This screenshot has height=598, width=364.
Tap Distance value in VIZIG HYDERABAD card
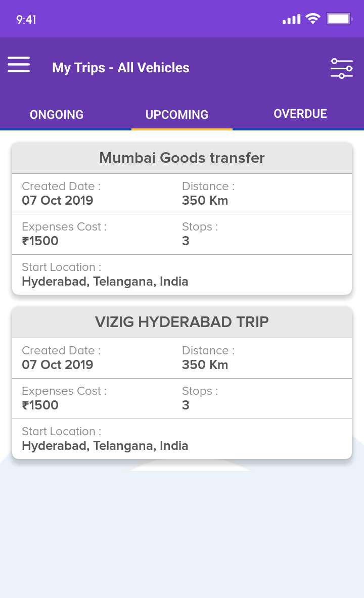(x=205, y=365)
